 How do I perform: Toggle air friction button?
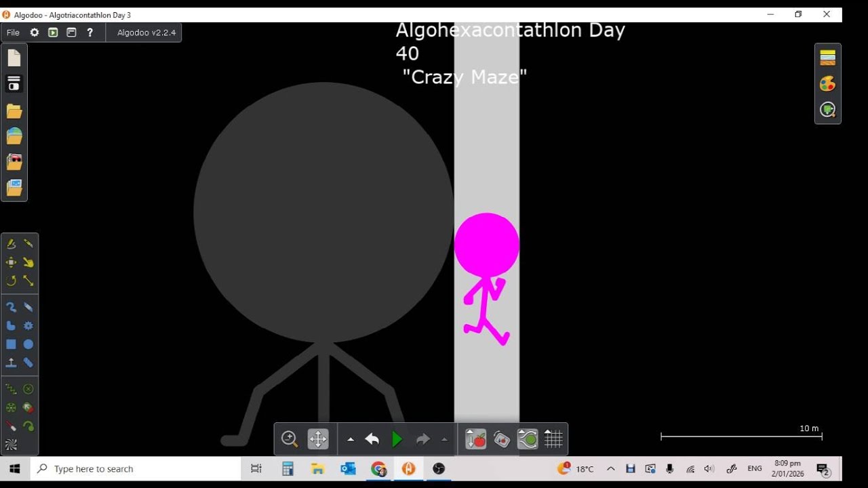coord(528,439)
